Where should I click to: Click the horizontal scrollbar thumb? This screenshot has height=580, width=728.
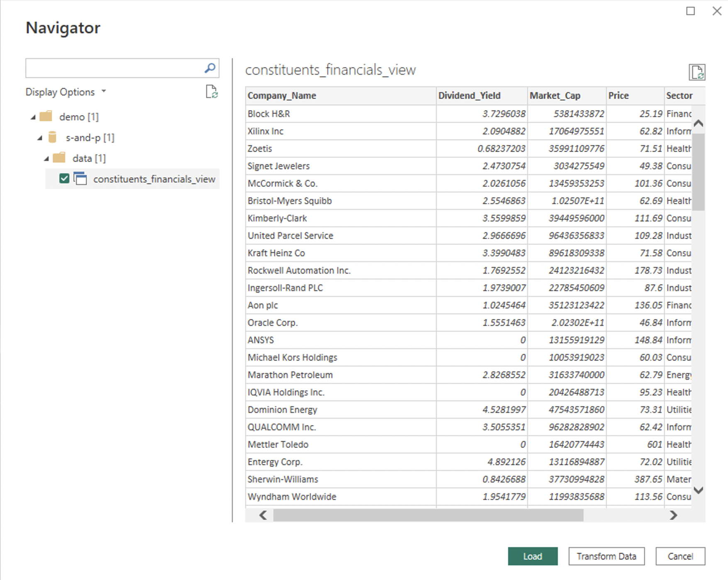pyautogui.click(x=428, y=515)
